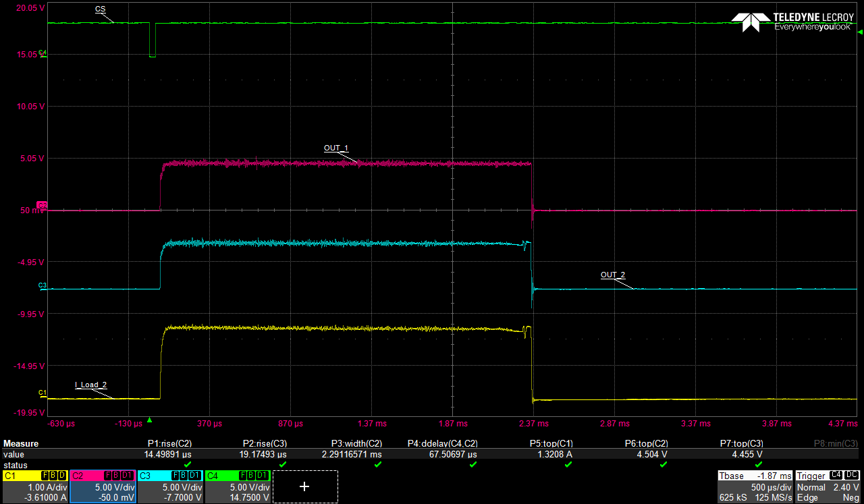The height and width of the screenshot is (504, 864).
Task: Click the C4 ground level marker
Action: [x=43, y=52]
